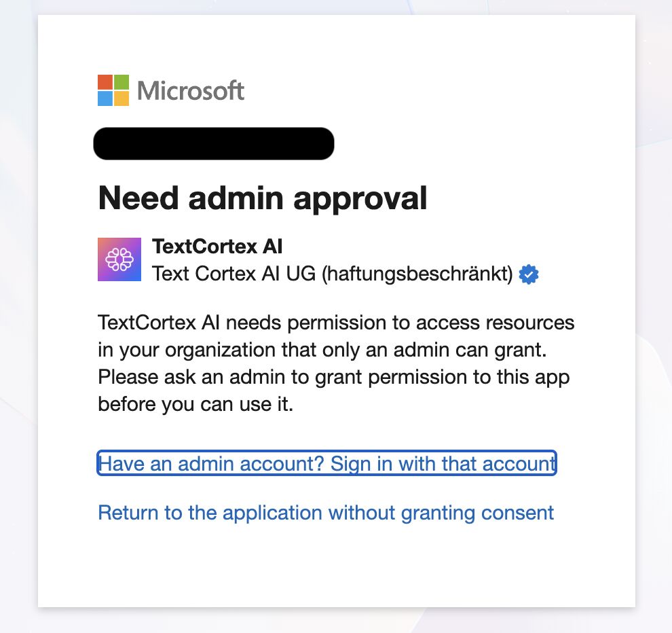Click the line "in your organization that only an admin can grant."
This screenshot has height=633, width=672.
click(x=322, y=350)
